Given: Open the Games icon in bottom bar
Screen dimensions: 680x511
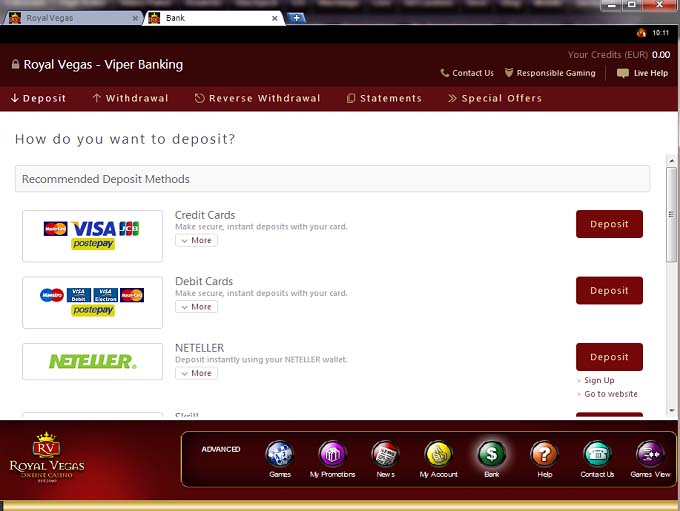Looking at the screenshot, I should [x=279, y=455].
